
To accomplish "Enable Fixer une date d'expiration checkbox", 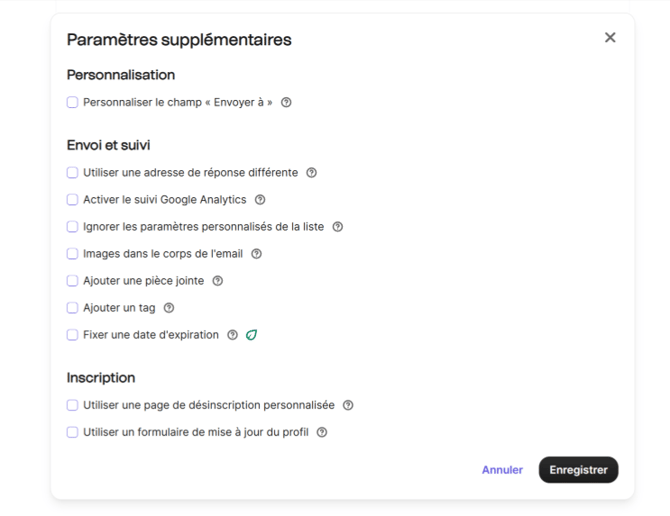I will coord(72,335).
